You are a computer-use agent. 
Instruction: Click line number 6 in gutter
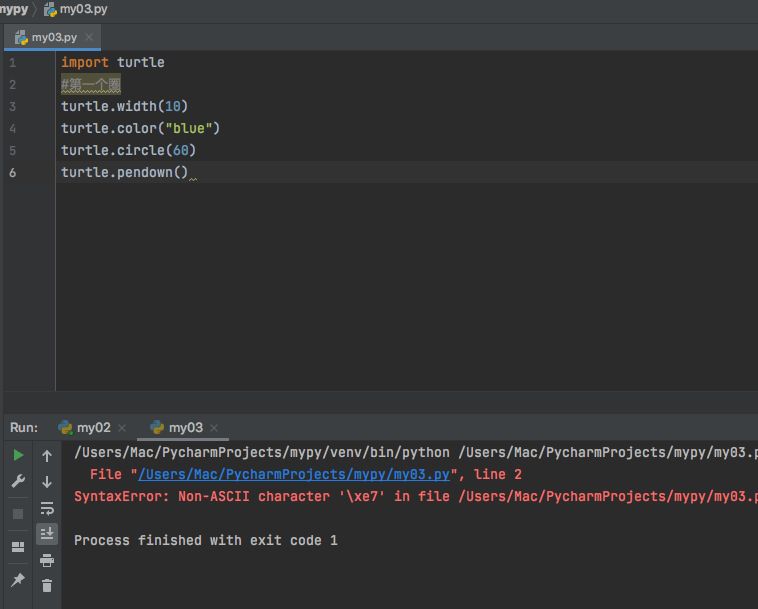[x=13, y=173]
